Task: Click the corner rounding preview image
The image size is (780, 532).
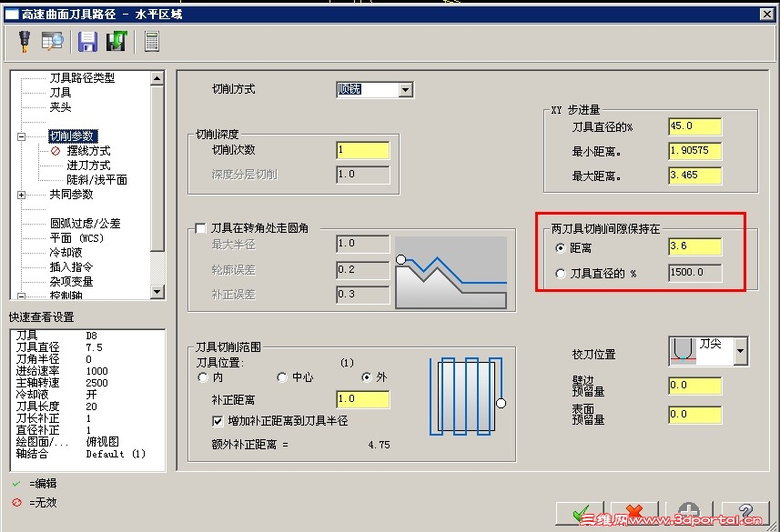Action: (x=451, y=273)
